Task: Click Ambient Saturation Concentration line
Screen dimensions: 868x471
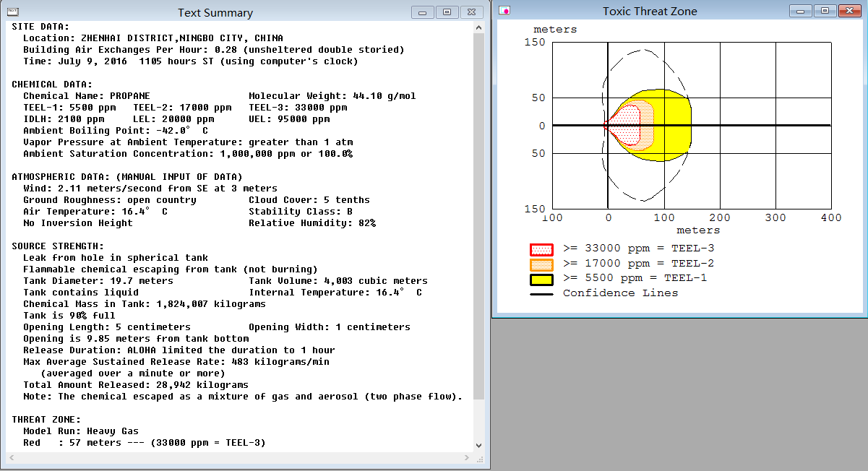Action: point(188,154)
